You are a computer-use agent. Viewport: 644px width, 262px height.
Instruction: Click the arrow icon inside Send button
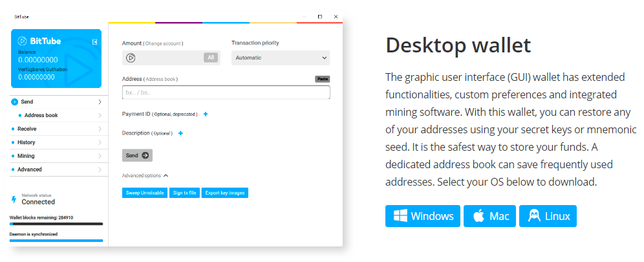coord(145,155)
